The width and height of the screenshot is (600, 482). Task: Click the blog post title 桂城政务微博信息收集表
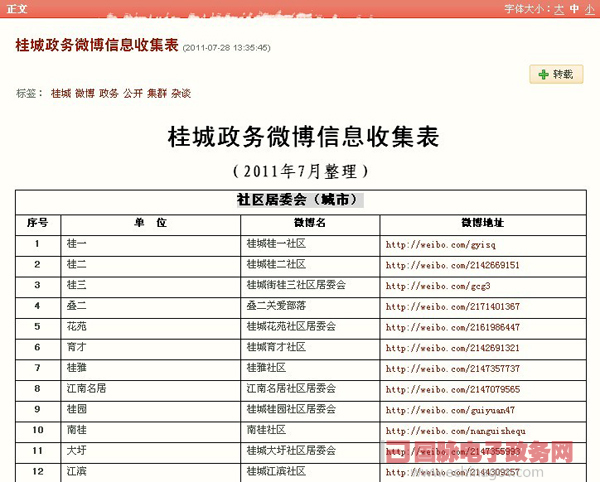click(x=110, y=45)
